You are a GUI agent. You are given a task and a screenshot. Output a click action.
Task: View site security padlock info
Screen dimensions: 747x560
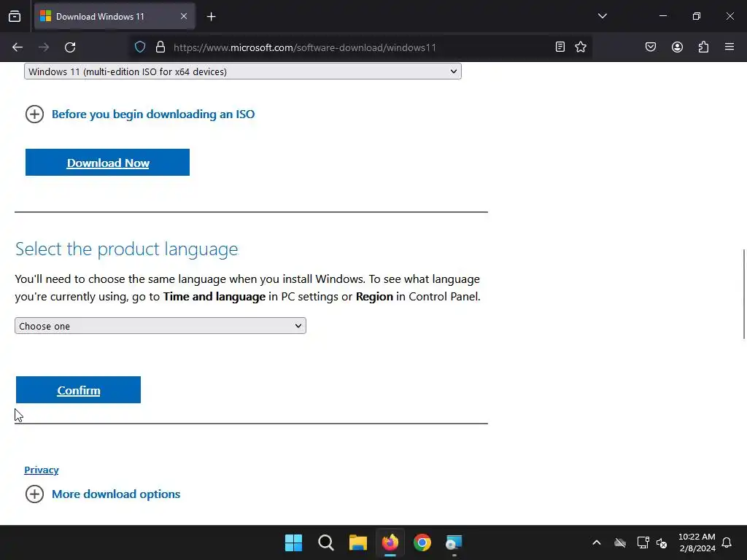[160, 47]
